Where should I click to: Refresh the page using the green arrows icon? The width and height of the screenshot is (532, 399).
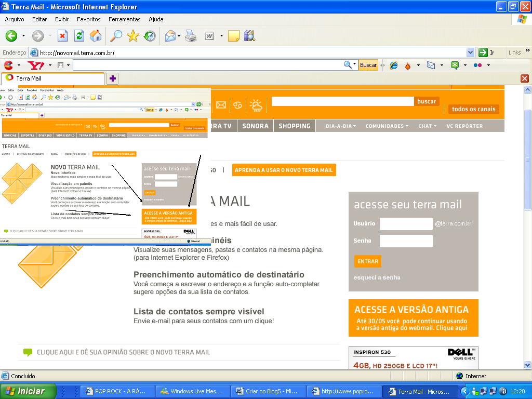[x=79, y=36]
